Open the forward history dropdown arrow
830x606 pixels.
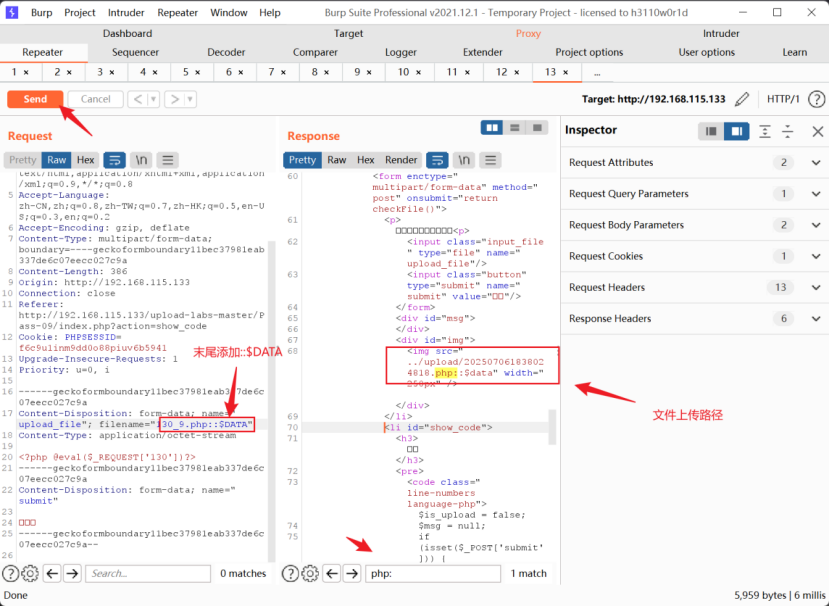pyautogui.click(x=190, y=99)
